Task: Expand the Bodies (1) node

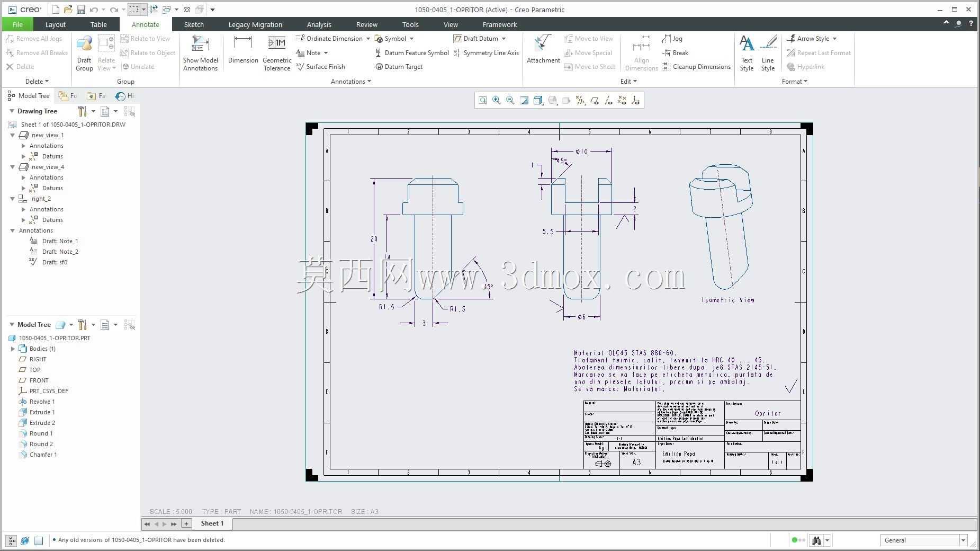Action: (13, 349)
